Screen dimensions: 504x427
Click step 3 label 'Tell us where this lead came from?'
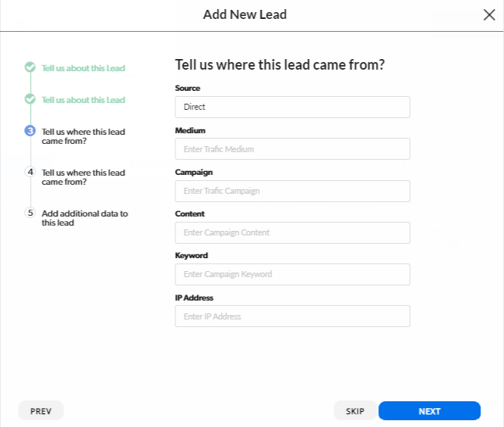click(83, 136)
